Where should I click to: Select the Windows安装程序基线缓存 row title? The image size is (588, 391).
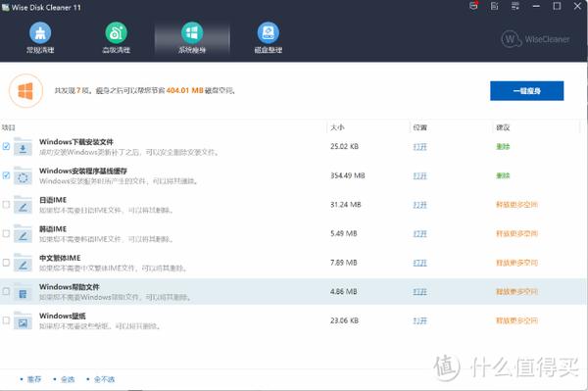tap(83, 171)
